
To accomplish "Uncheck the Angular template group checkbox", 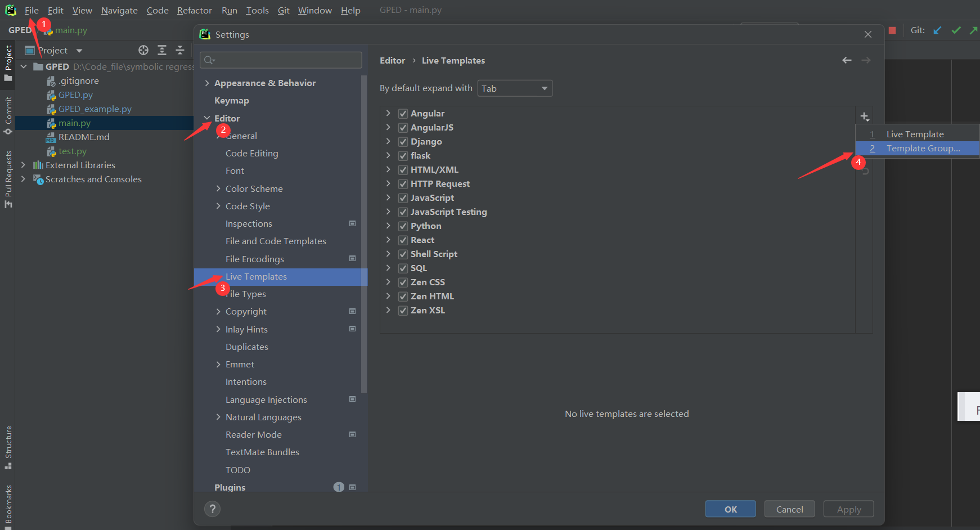I will click(x=403, y=114).
